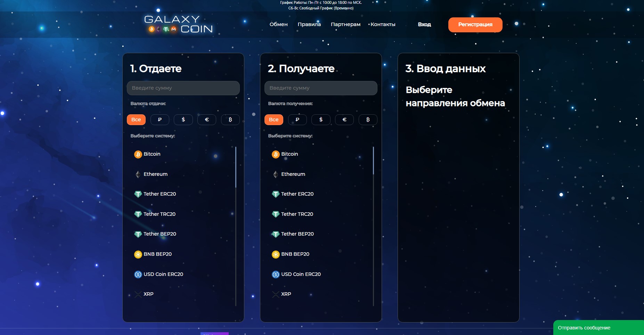The width and height of the screenshot is (644, 335).
Task: Select Tether BEP20 label in Получаете list
Action: [x=297, y=234]
